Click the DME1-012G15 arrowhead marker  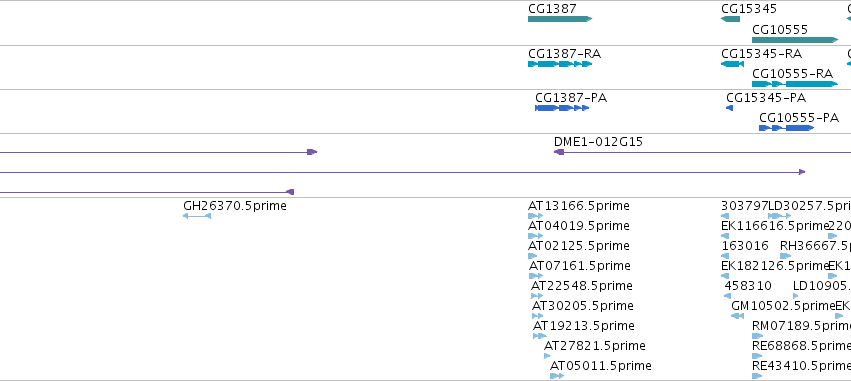coord(559,152)
